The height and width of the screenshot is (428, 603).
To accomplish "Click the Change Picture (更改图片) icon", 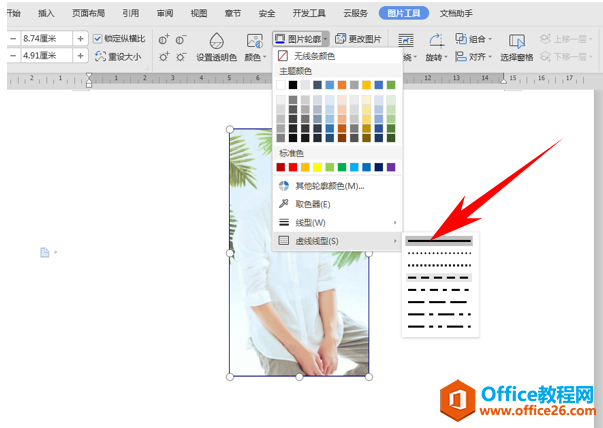I will click(x=340, y=38).
